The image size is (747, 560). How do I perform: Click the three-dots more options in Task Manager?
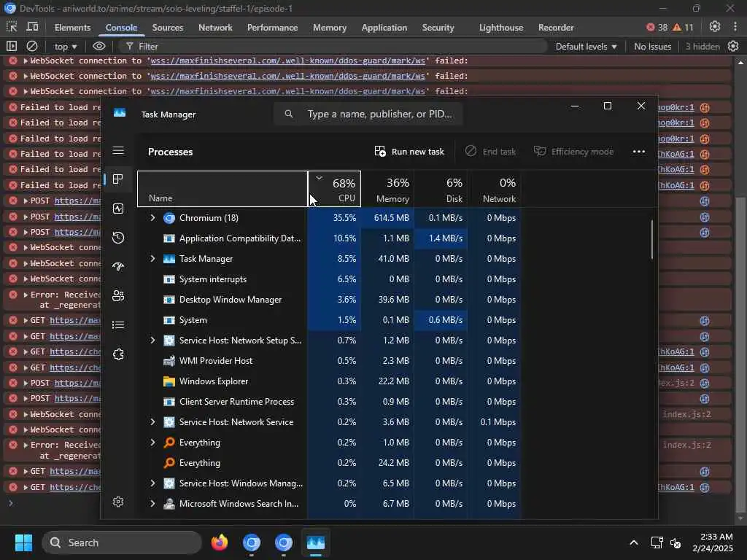638,152
